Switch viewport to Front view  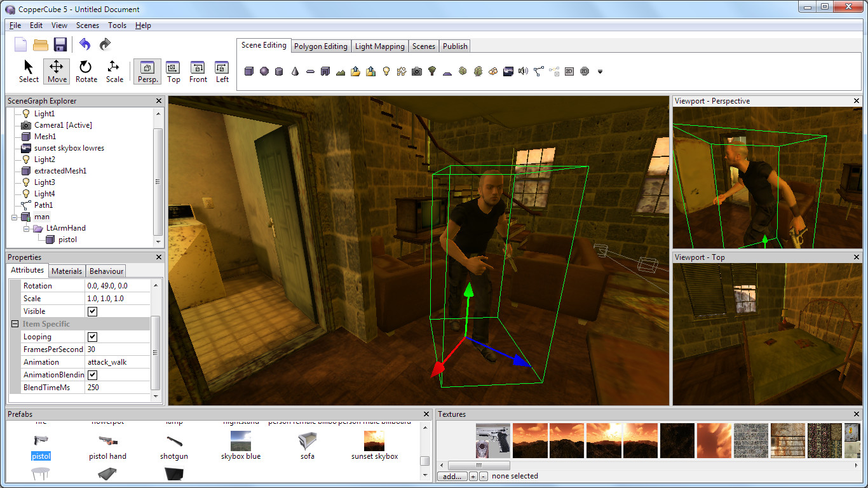(198, 71)
